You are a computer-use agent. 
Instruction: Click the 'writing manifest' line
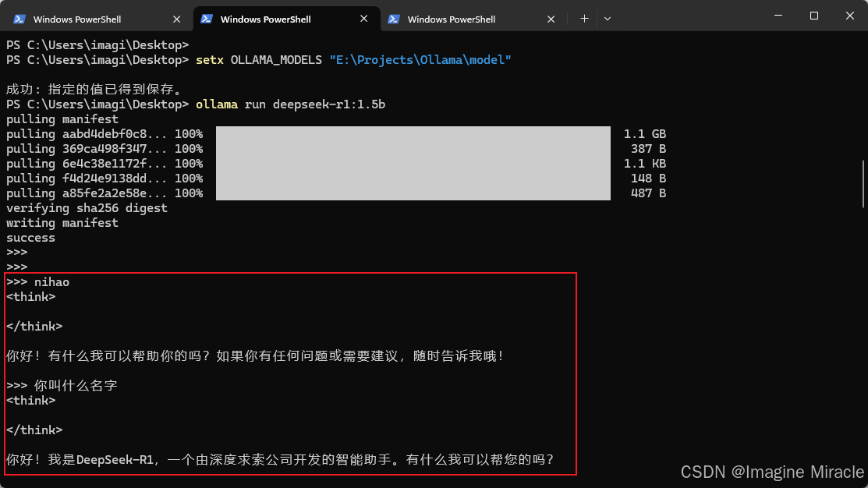62,223
